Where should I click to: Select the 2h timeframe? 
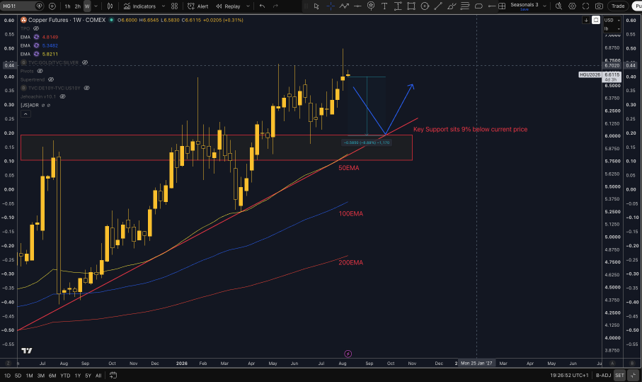pos(77,6)
